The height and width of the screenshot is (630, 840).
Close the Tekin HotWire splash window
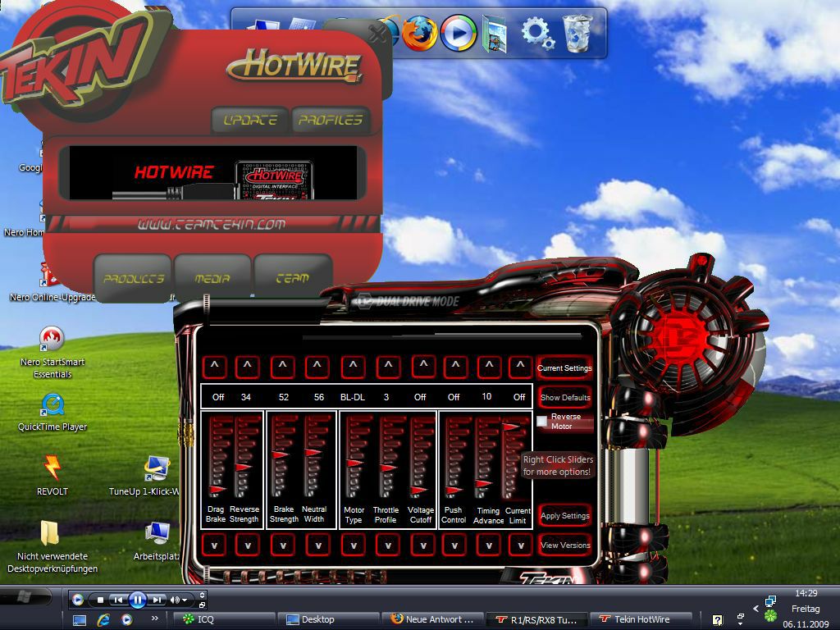tap(377, 34)
